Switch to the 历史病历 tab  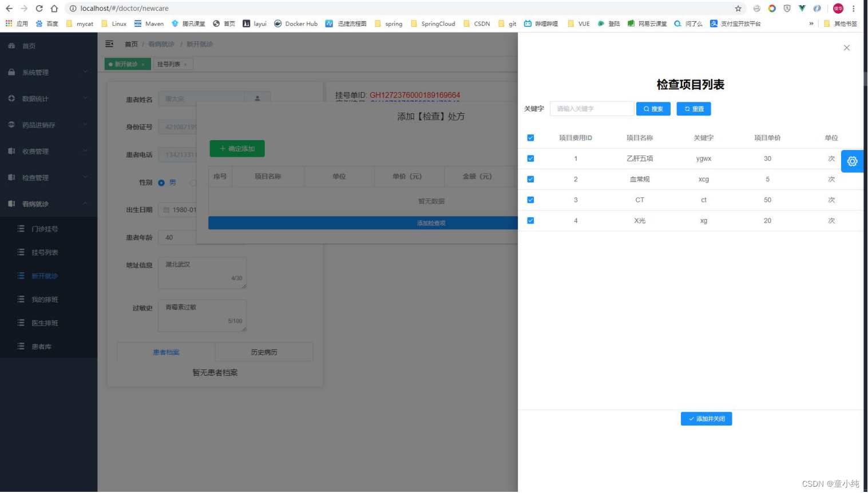tap(264, 352)
